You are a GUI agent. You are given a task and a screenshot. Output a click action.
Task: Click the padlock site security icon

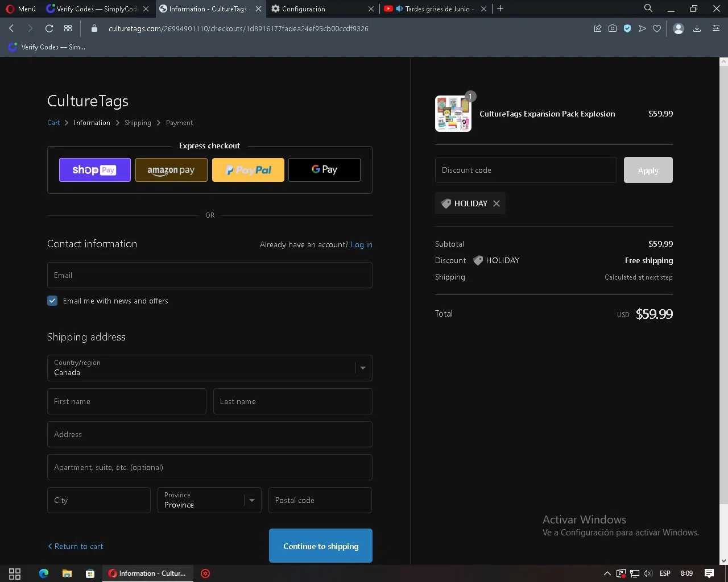[x=94, y=28]
